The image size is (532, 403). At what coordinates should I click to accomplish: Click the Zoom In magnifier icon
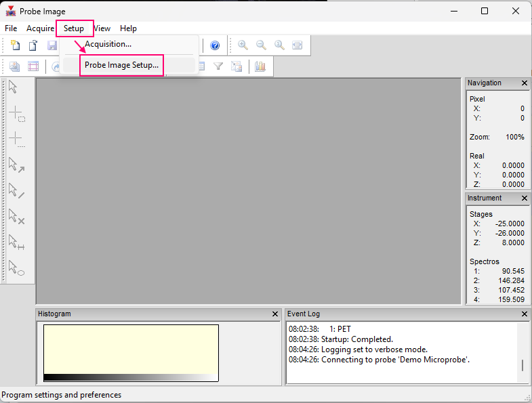pos(243,45)
